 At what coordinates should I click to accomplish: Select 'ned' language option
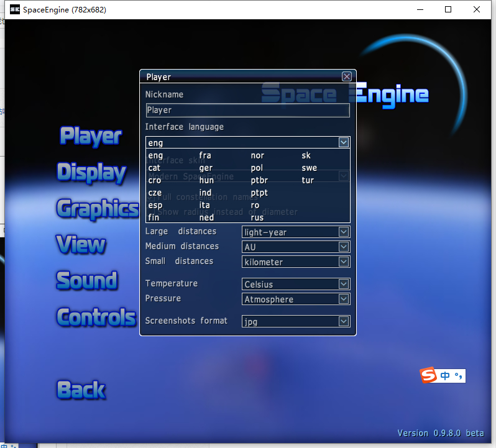206,217
